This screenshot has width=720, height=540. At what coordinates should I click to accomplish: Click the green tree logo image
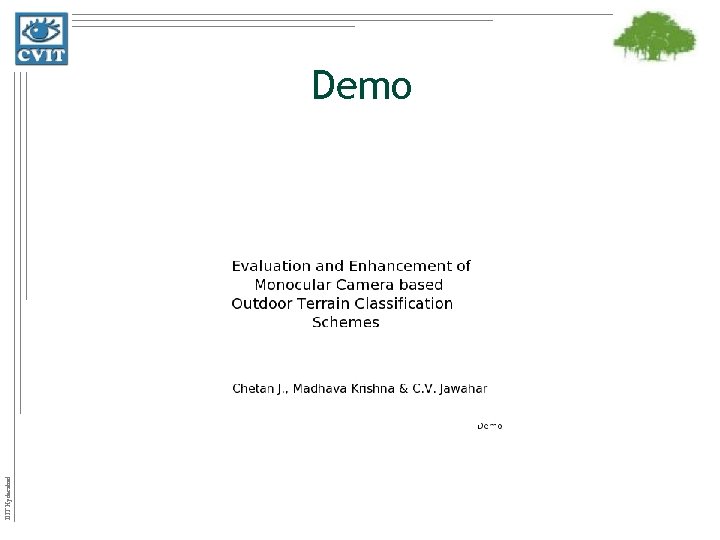(x=655, y=36)
